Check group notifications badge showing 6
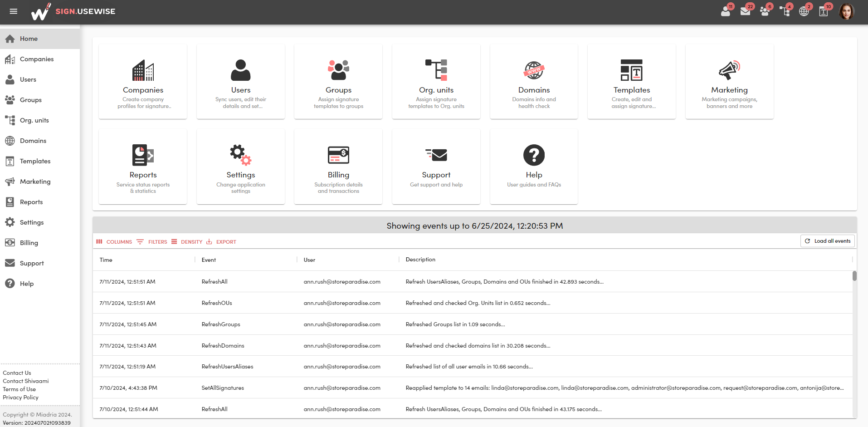Viewport: 868px width, 427px height. [x=765, y=11]
